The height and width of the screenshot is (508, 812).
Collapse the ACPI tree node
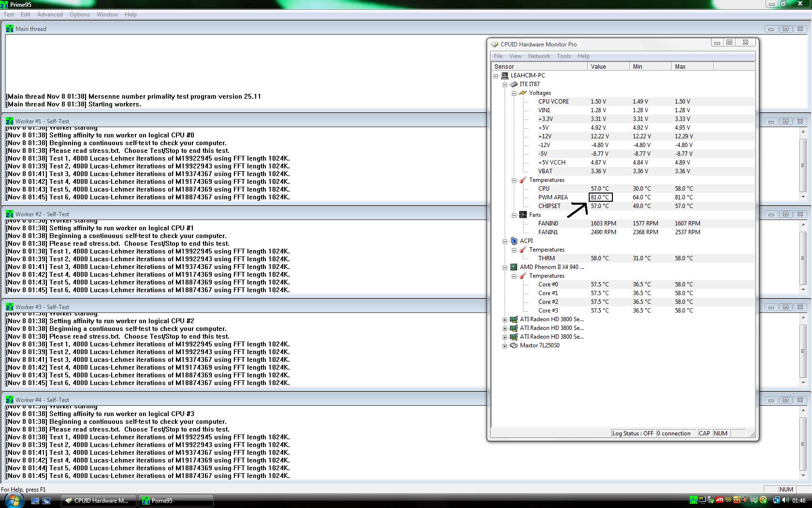point(505,241)
